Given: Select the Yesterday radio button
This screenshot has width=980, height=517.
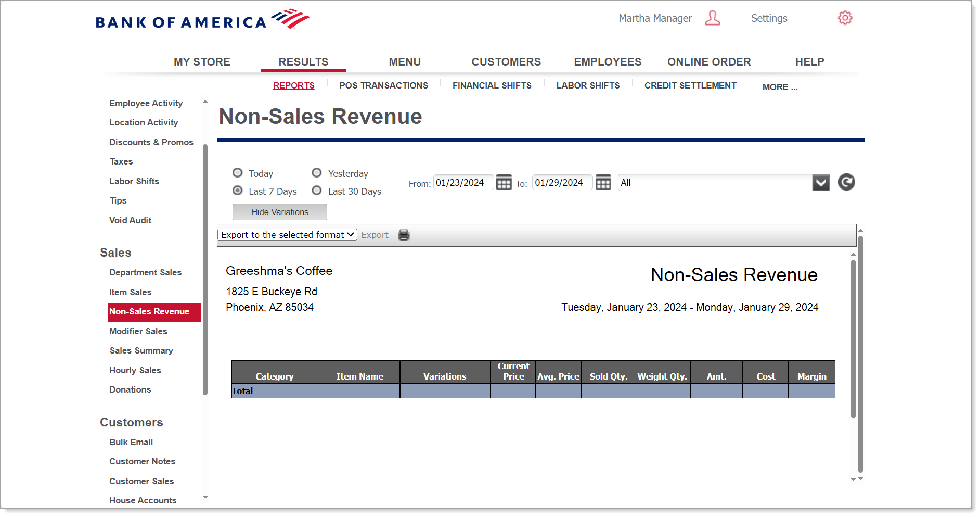Looking at the screenshot, I should pyautogui.click(x=317, y=173).
